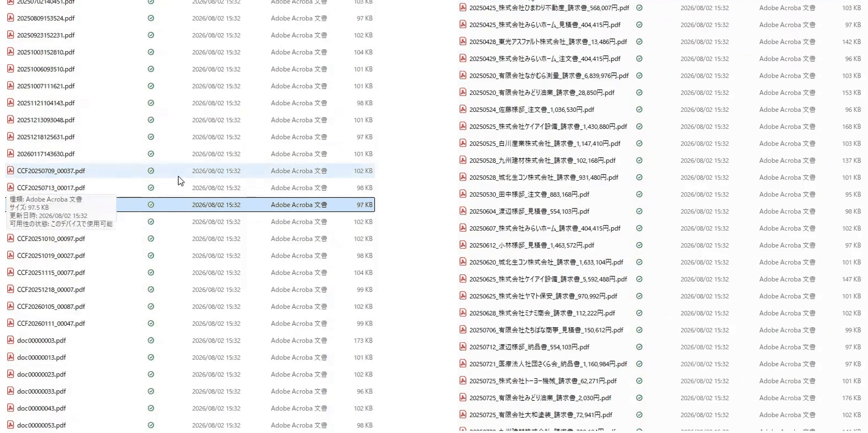Select file 20251006093510.pdf
Screen dimensions: 868x433
(x=46, y=69)
